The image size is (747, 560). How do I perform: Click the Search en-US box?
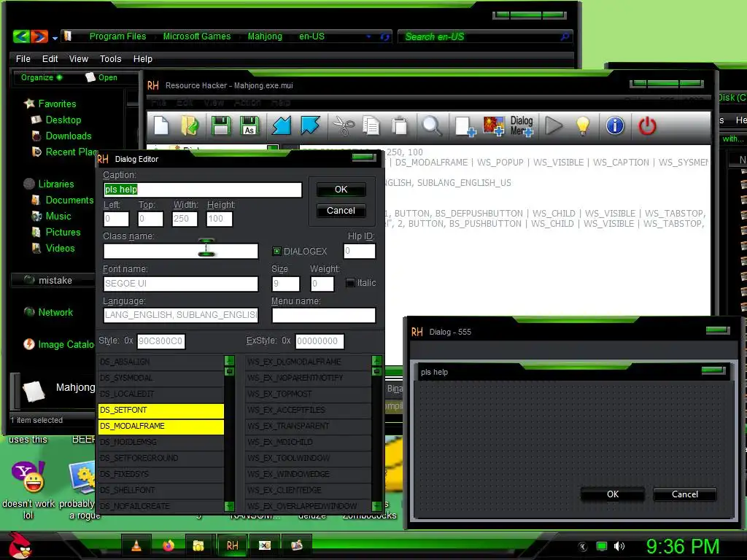pos(485,36)
